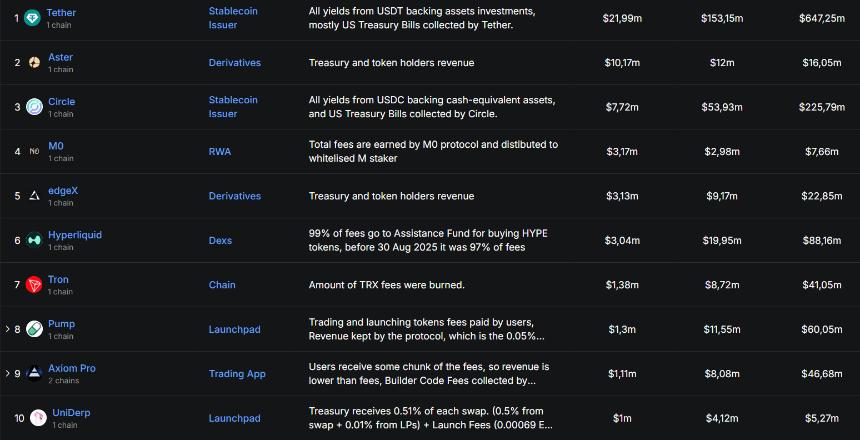This screenshot has height=440, width=860.
Task: Open the Derivatives category for Aster
Action: (x=234, y=63)
